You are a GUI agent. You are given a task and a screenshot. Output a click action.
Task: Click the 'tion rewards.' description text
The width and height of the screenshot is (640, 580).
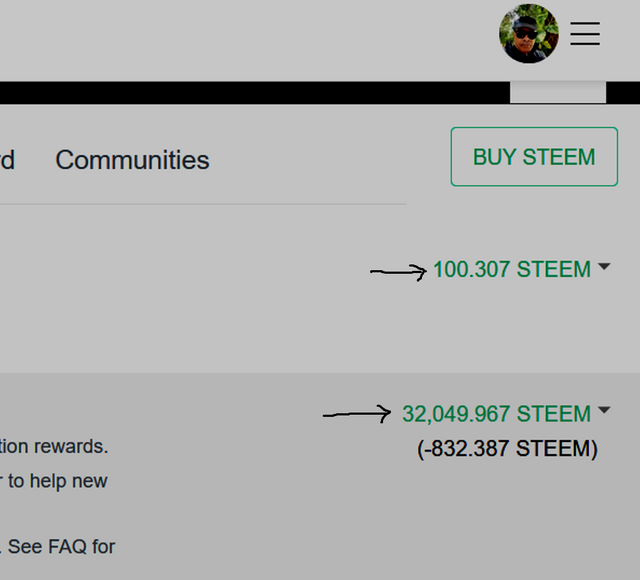54,447
